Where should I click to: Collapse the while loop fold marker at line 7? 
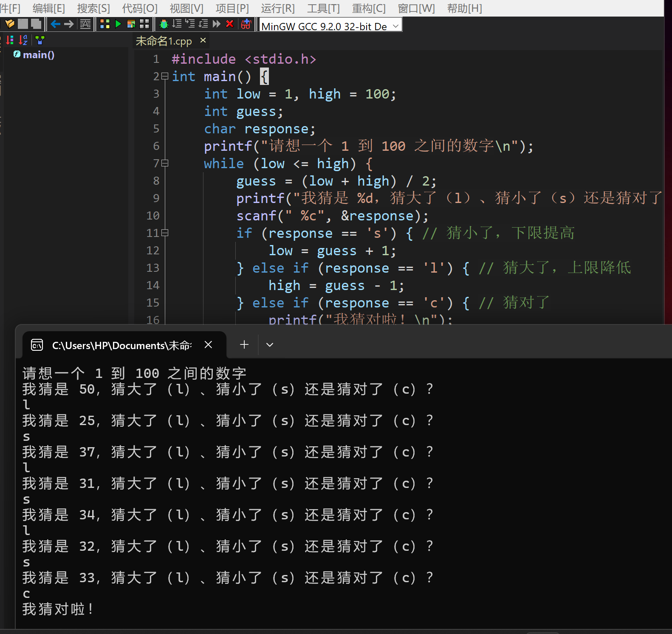pos(165,163)
